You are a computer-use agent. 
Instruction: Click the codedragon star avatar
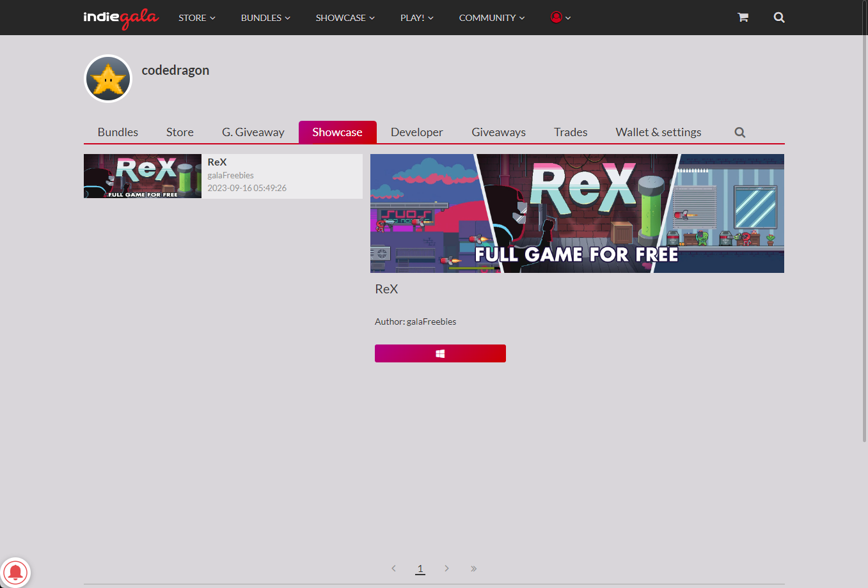point(108,79)
